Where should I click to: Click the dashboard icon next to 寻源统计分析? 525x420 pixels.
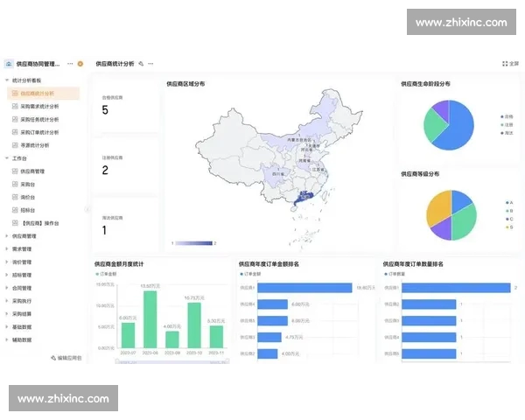(15, 145)
